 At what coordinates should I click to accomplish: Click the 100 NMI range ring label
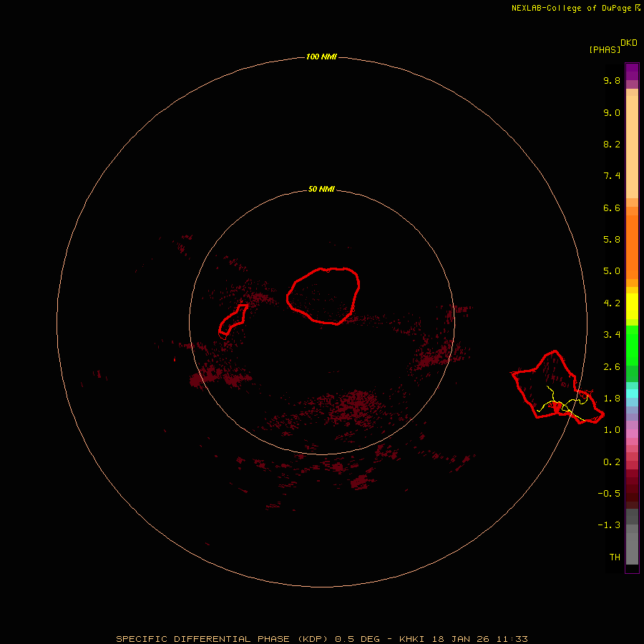(321, 57)
